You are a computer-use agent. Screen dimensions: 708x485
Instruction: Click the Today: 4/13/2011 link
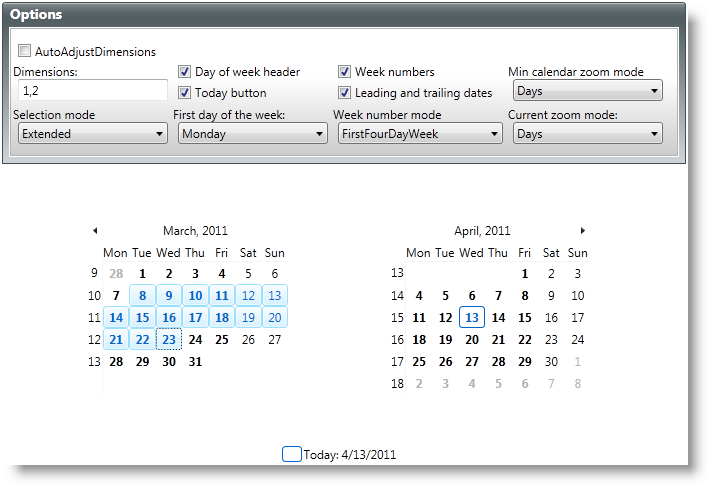350,455
